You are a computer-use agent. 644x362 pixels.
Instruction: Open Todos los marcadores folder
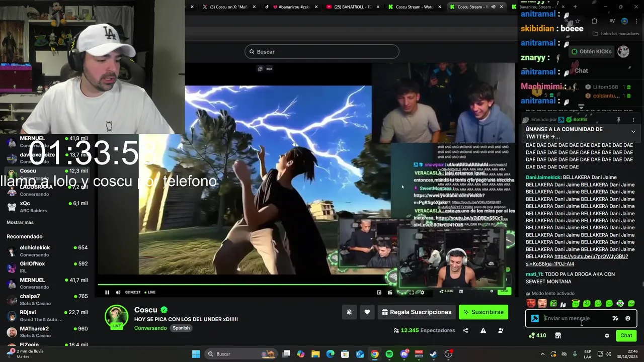616,34
